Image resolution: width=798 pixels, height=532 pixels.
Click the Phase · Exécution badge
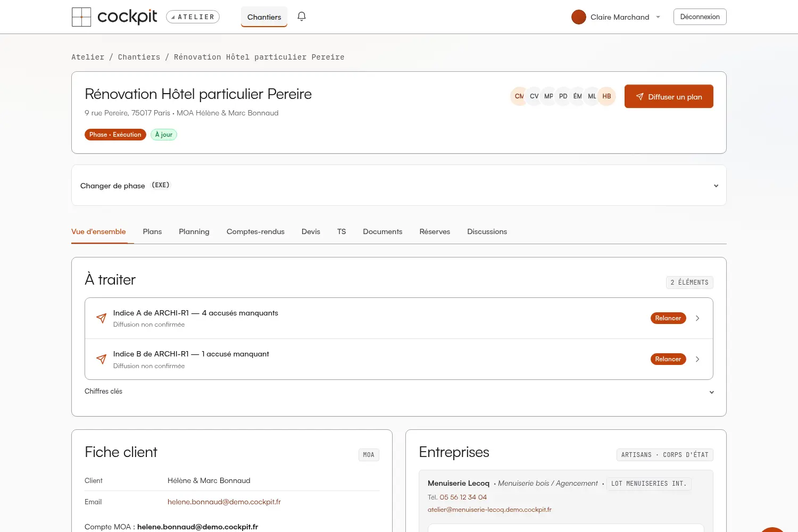(115, 135)
